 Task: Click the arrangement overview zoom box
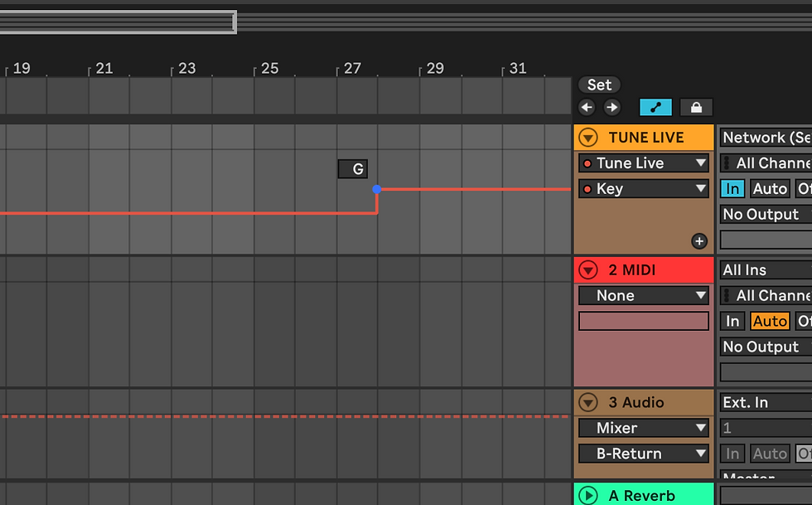118,22
